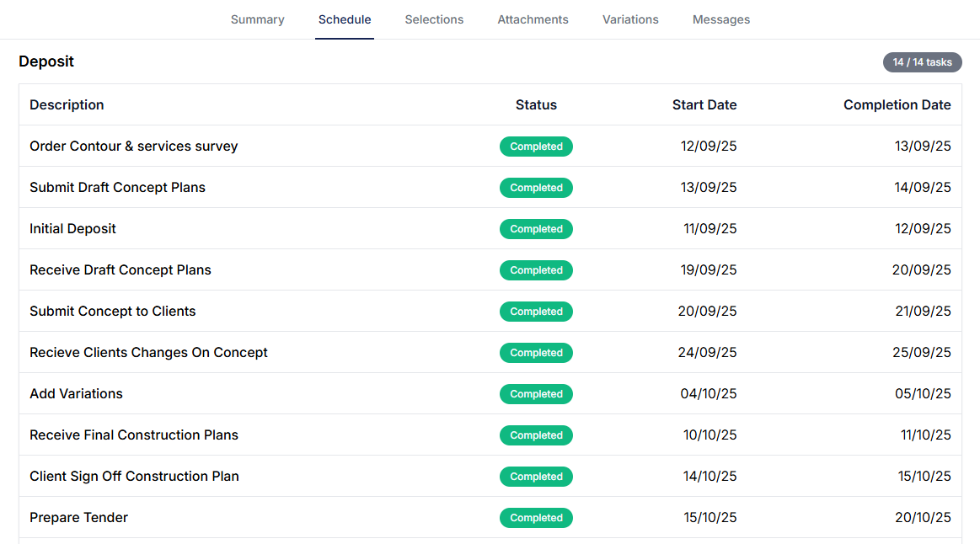This screenshot has width=980, height=544.
Task: Sort by the Description column header
Action: point(67,104)
